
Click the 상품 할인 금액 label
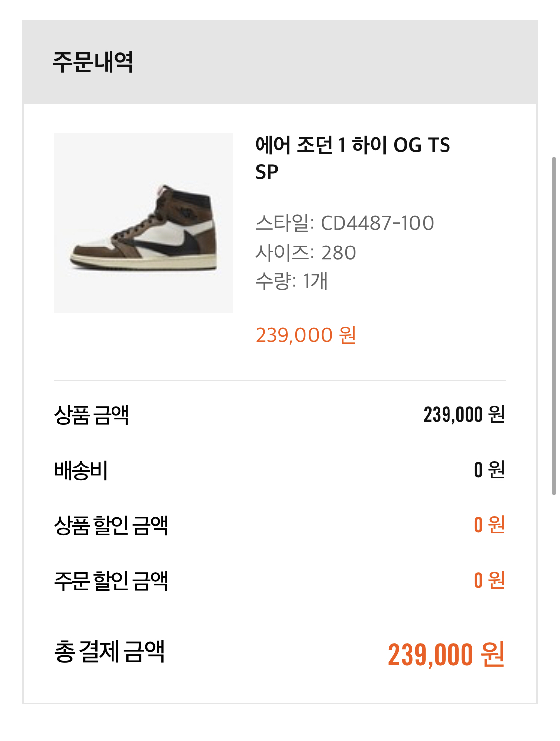pyautogui.click(x=111, y=525)
